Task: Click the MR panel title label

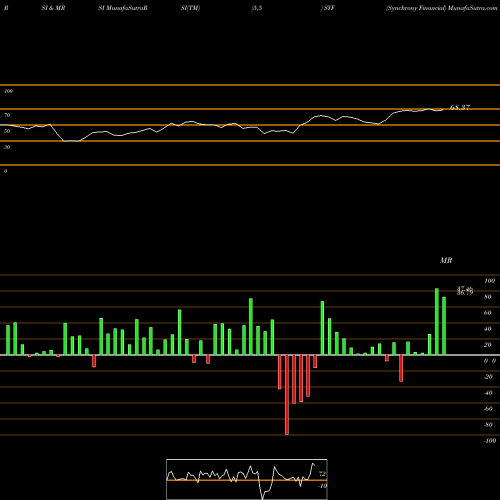Action: [x=446, y=260]
